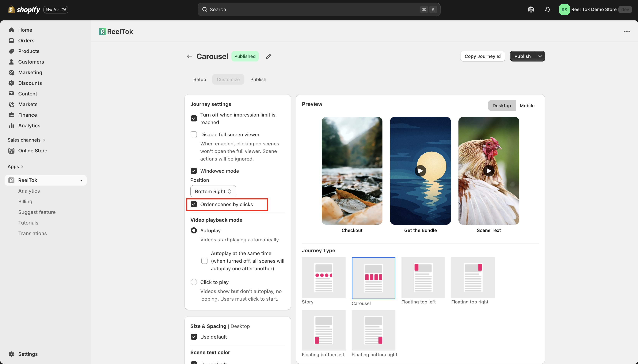Image resolution: width=638 pixels, height=364 pixels.
Task: Click the pencil edit icon beside Carousel
Action: click(x=268, y=56)
